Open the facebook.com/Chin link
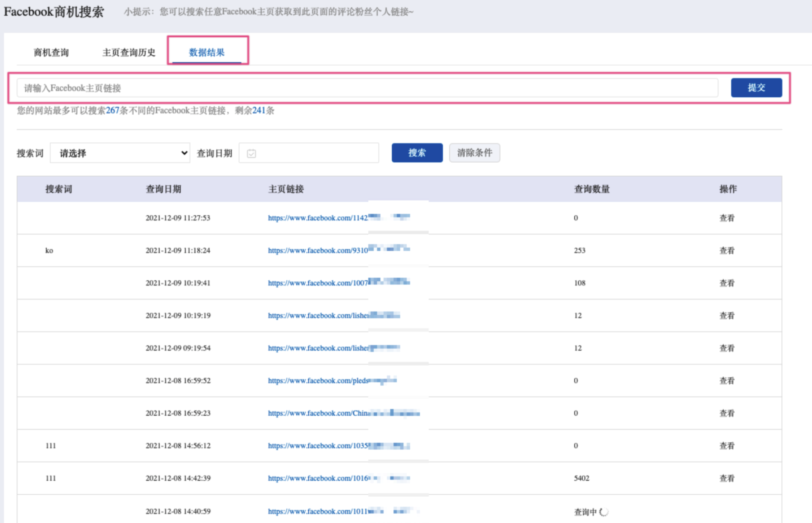812x523 pixels. click(344, 413)
